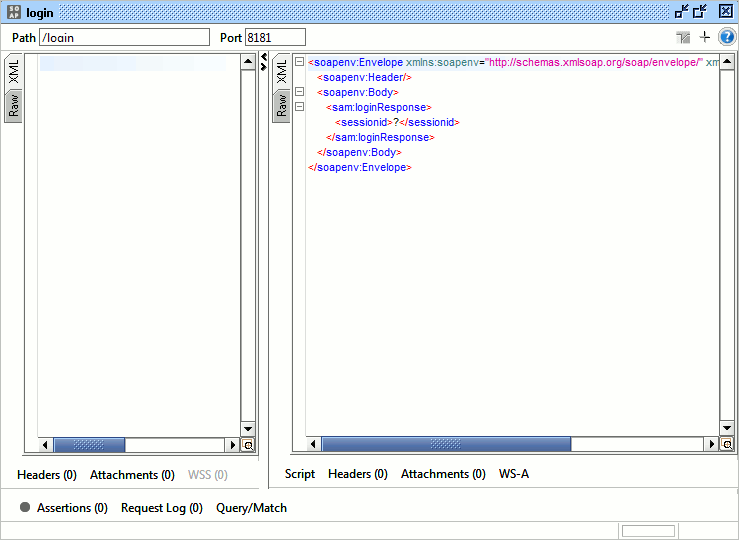Select the request XML tab

pos(14,71)
